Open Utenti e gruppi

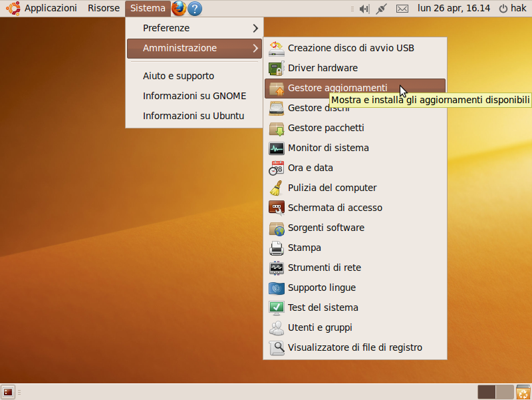pyautogui.click(x=355, y=327)
